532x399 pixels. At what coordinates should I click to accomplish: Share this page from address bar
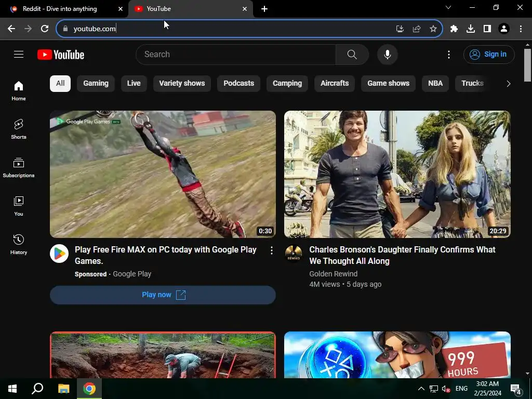[x=417, y=29]
